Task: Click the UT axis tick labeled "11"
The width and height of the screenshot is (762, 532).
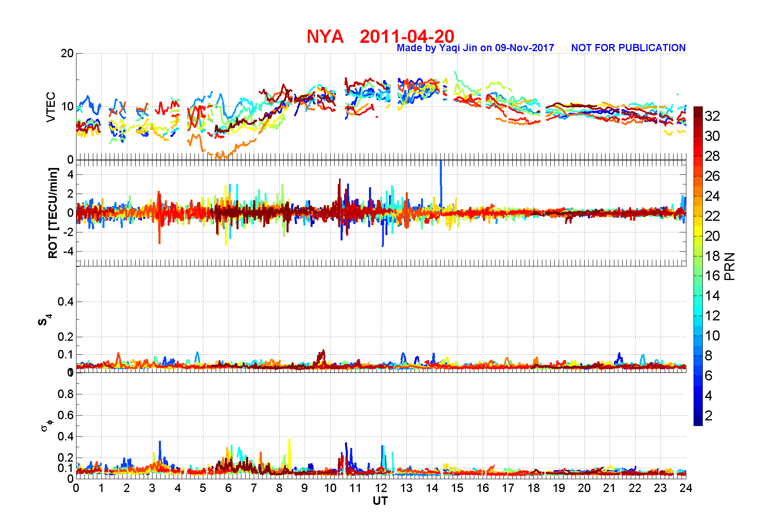Action: click(x=355, y=488)
